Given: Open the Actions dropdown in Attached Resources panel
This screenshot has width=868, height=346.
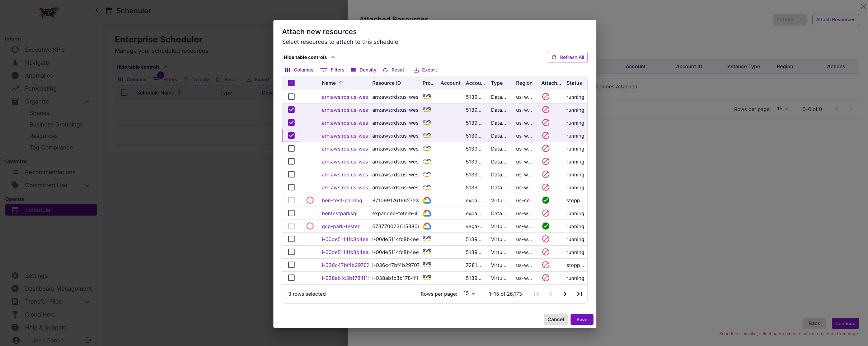Looking at the screenshot, I should coord(789,20).
